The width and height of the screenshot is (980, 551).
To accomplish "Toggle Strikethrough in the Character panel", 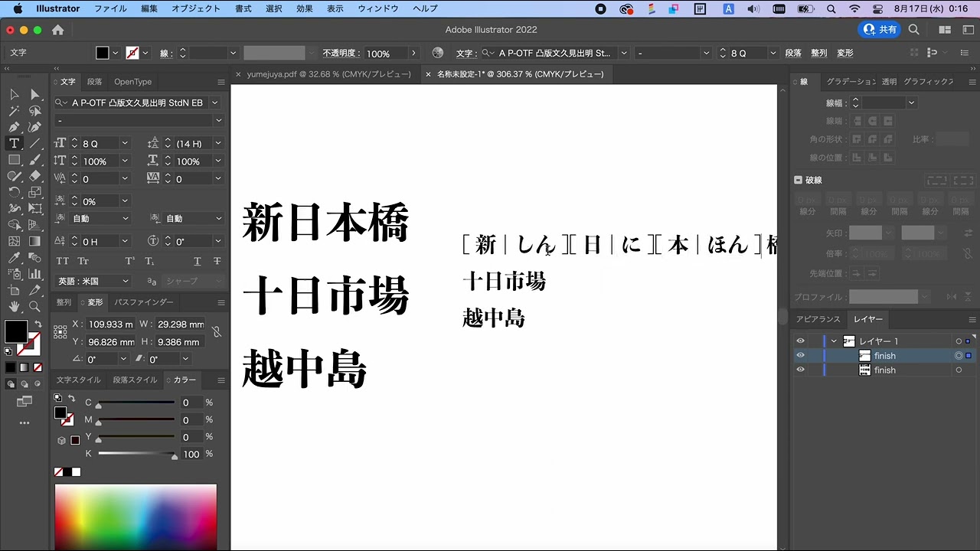I will tap(217, 261).
